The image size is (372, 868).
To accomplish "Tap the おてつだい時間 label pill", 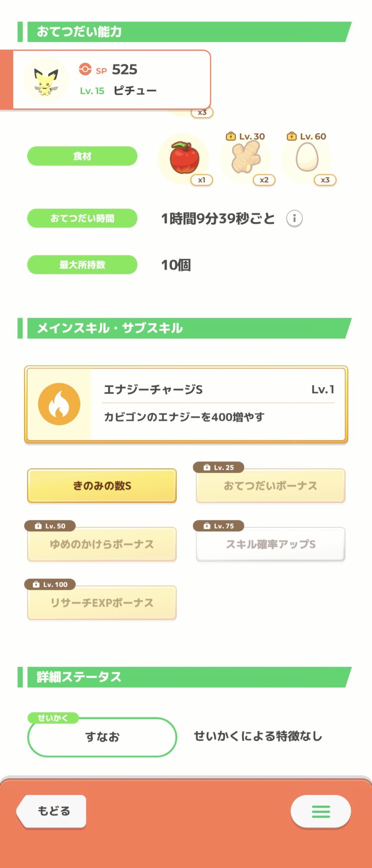I will (82, 218).
